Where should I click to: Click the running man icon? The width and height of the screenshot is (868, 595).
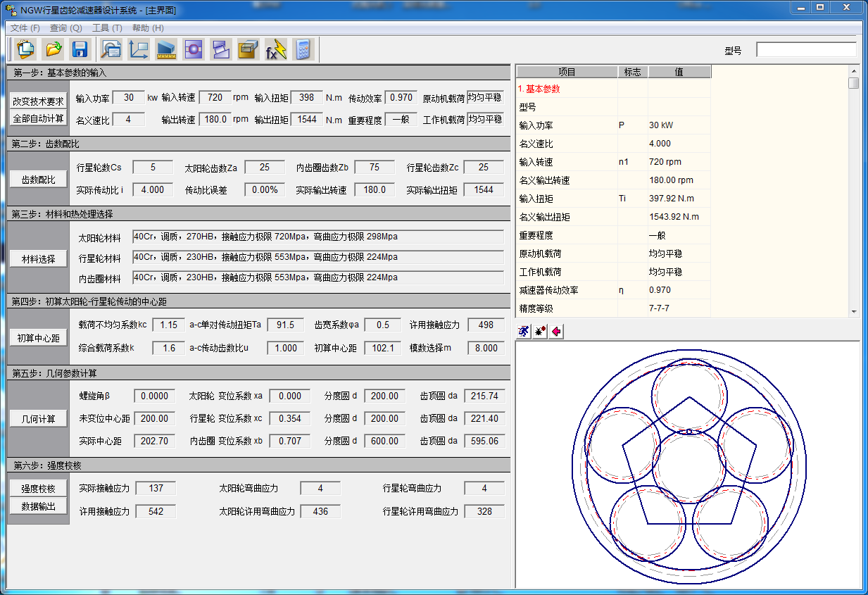click(523, 331)
